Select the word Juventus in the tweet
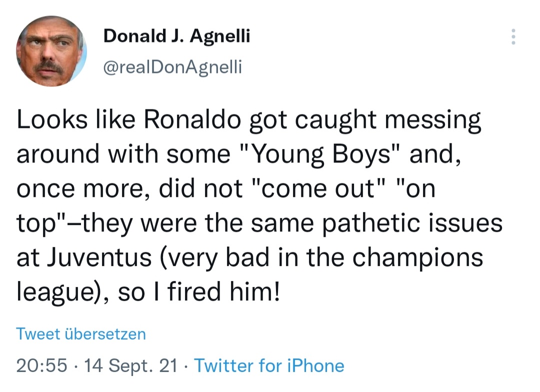The width and height of the screenshot is (540, 392). [x=99, y=258]
